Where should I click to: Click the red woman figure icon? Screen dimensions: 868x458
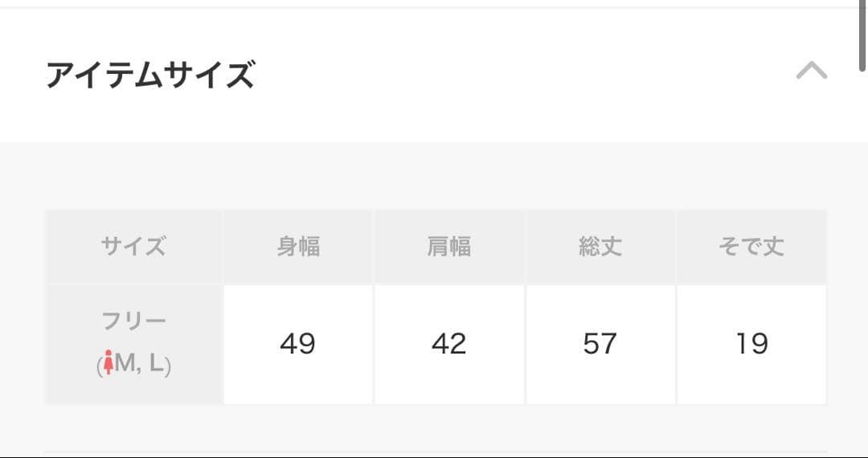coord(108,362)
